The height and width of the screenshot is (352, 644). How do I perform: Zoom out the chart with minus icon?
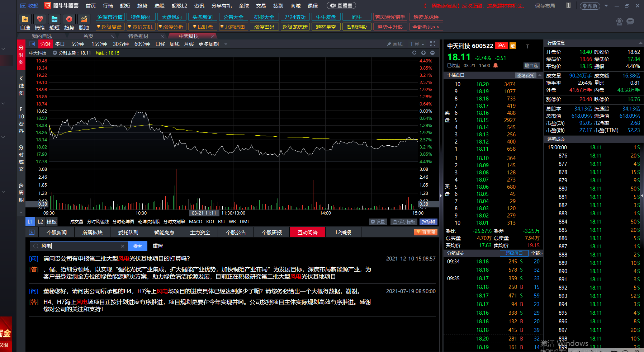pyautogui.click(x=432, y=53)
